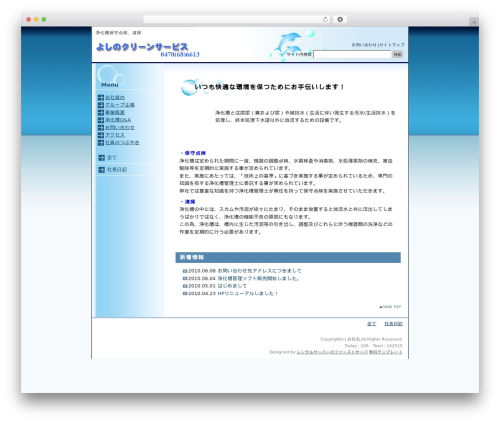Image resolution: width=500 pixels, height=423 pixels.
Task: Open the header お問い合わせ link
Action: [364, 45]
